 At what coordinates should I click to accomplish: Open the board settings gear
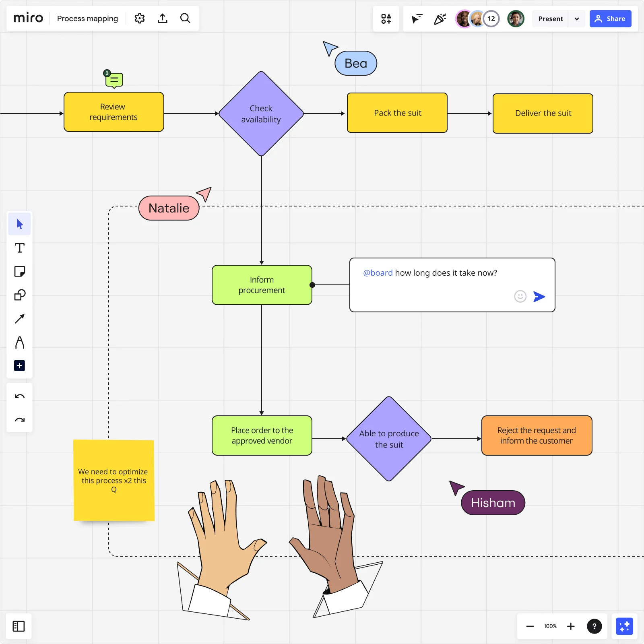(x=140, y=18)
